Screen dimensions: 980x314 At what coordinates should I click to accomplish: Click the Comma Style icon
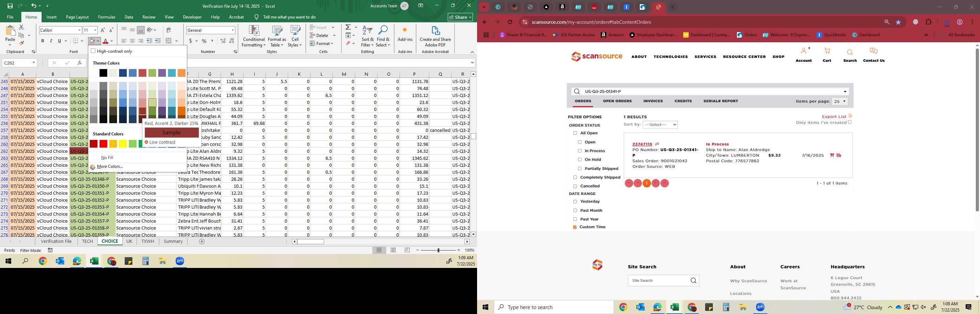tap(212, 41)
